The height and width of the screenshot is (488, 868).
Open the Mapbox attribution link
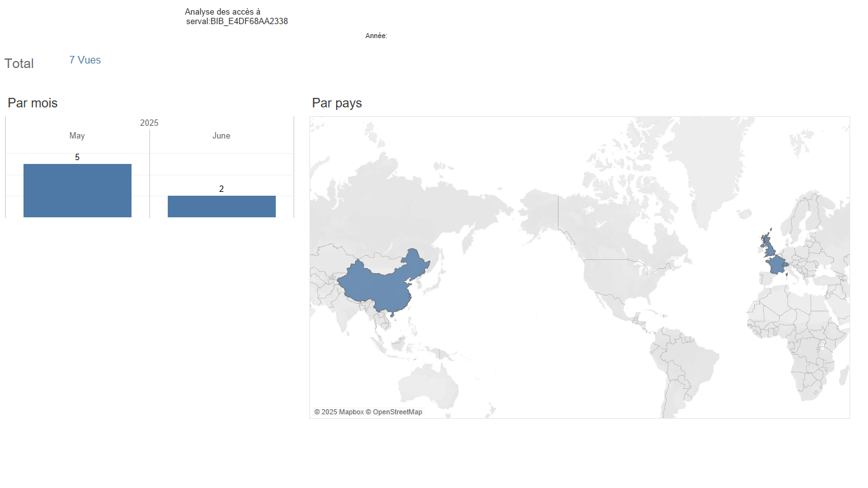[339, 412]
